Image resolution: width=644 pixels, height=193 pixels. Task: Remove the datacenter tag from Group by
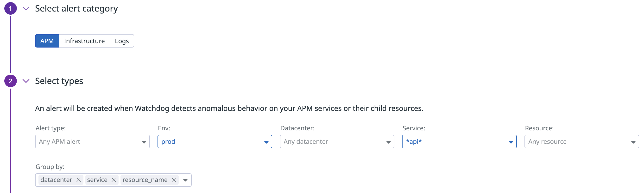pos(78,180)
